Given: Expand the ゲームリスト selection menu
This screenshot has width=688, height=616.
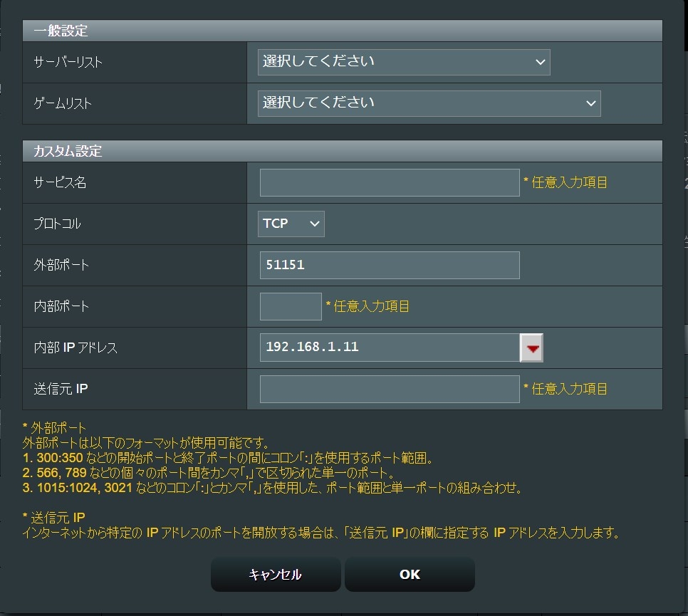Looking at the screenshot, I should (429, 103).
